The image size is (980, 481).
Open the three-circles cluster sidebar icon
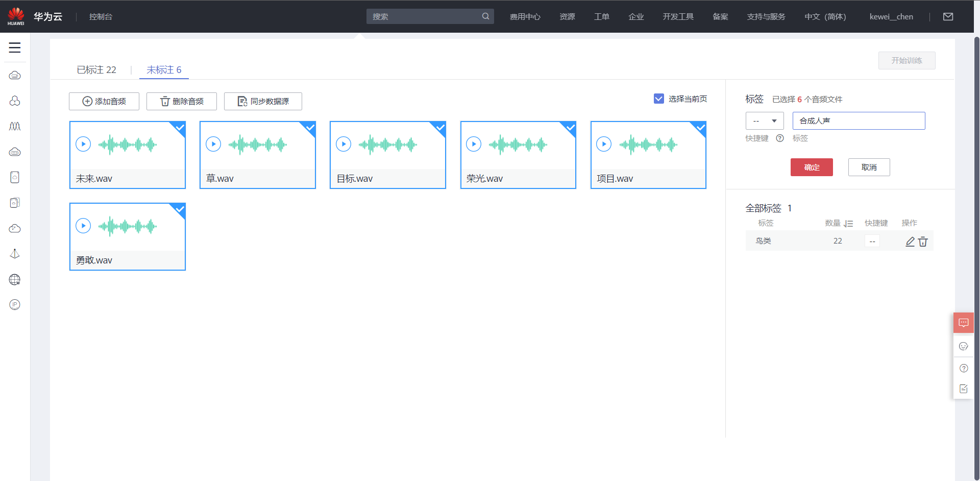pos(15,101)
